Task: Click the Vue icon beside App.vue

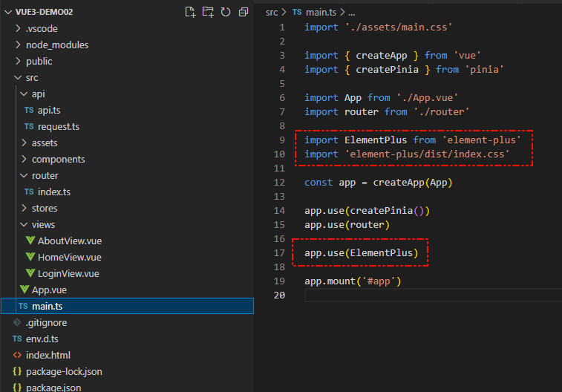Action: (24, 290)
